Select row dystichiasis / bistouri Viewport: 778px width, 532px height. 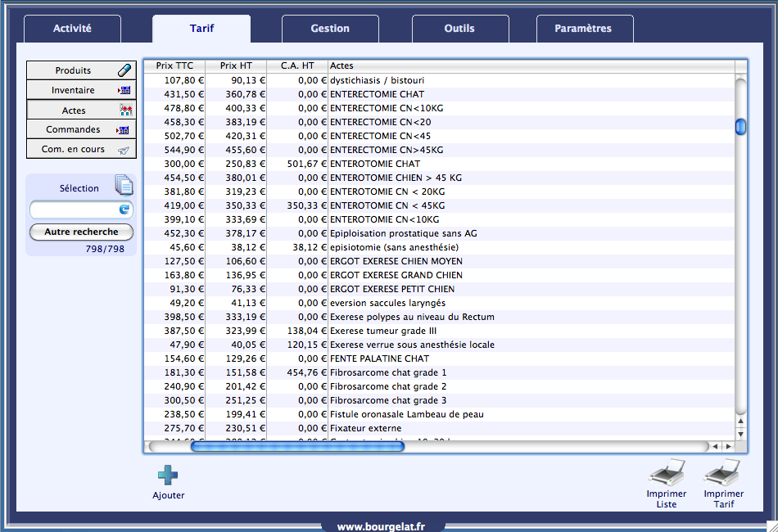pyautogui.click(x=439, y=80)
